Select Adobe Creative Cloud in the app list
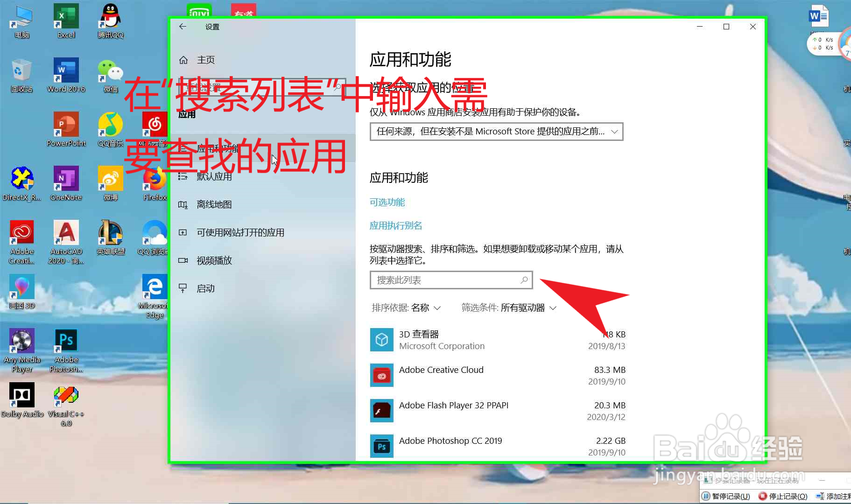The width and height of the screenshot is (851, 504). (498, 375)
